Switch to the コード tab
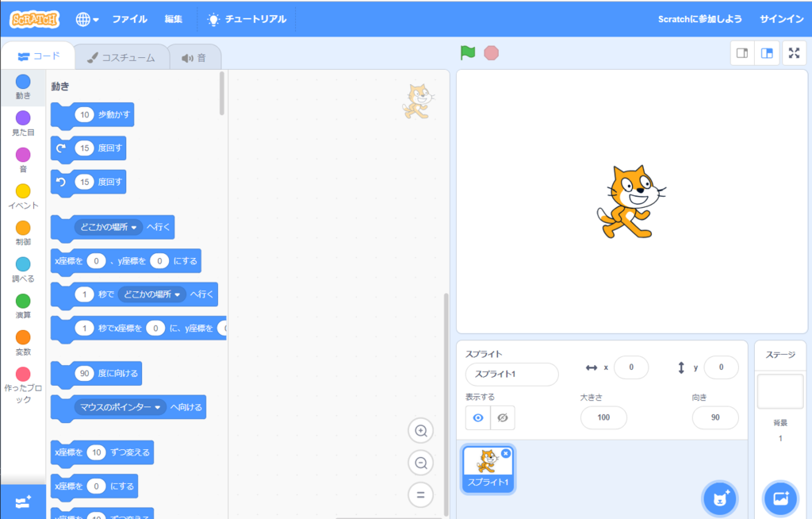 [39, 56]
